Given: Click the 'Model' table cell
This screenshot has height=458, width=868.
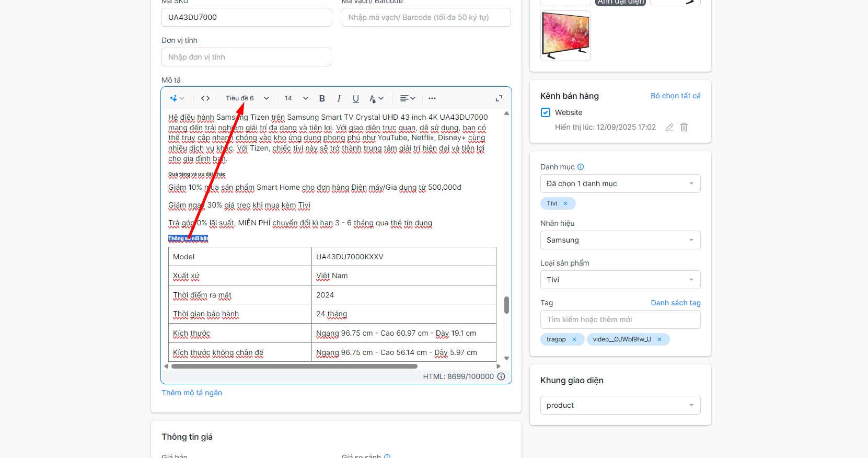Looking at the screenshot, I should [240, 257].
